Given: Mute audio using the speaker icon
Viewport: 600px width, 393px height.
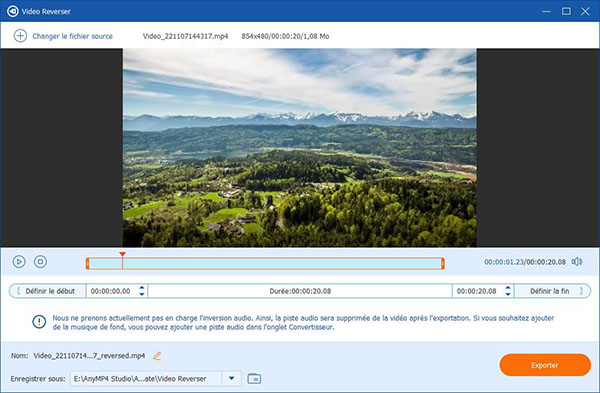Looking at the screenshot, I should [577, 262].
